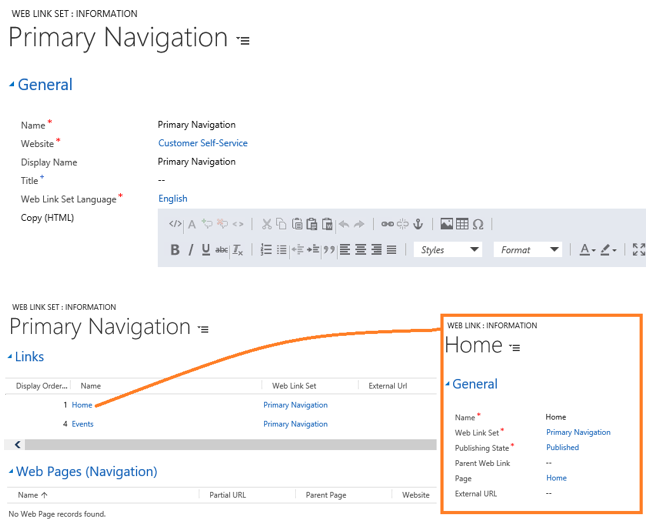Collapse the Links section
Viewport: 657px width, 529px height.
10,356
